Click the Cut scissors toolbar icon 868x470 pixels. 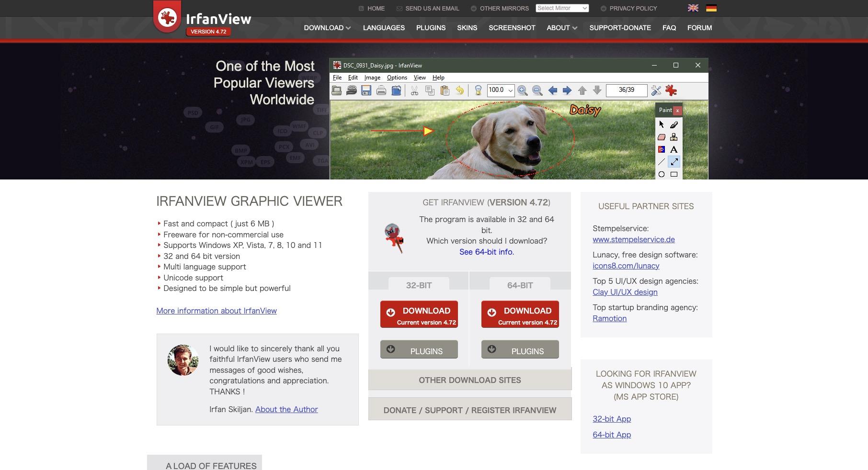coord(414,90)
